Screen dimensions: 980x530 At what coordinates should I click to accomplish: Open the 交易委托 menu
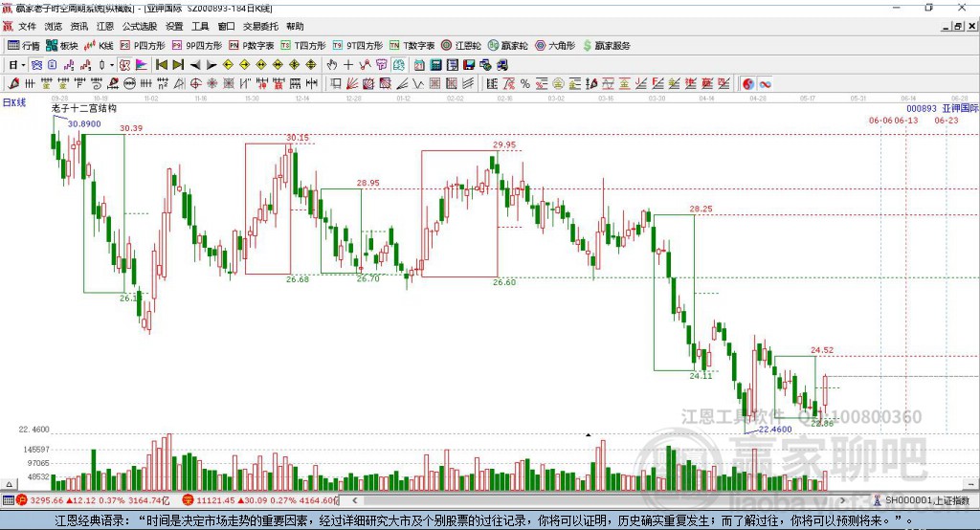[x=260, y=26]
